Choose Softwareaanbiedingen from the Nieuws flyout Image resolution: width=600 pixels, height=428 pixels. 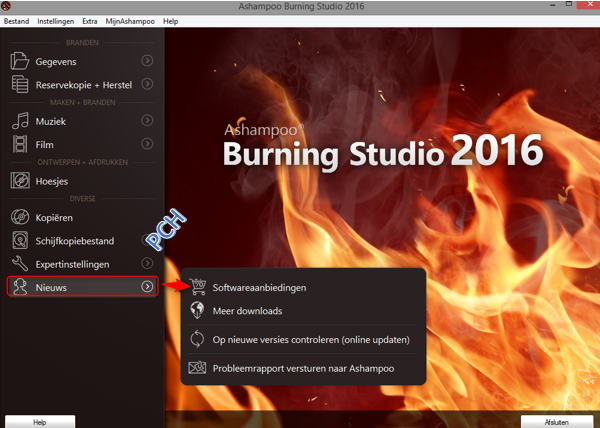point(259,288)
